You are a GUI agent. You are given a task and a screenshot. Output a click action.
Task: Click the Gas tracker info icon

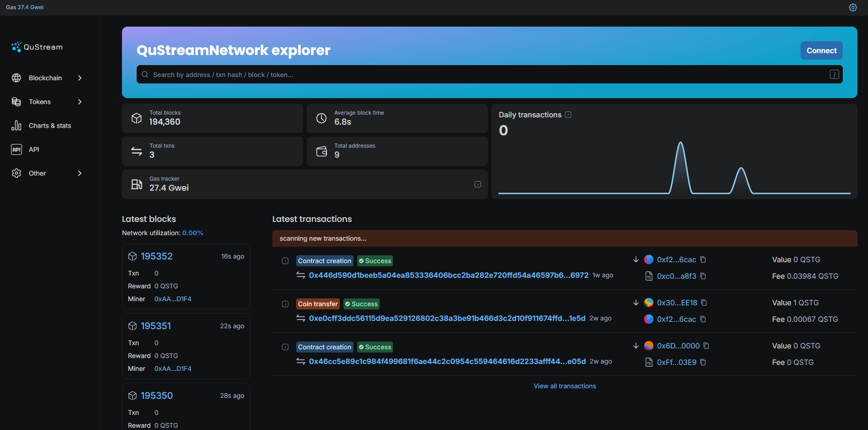(x=477, y=184)
